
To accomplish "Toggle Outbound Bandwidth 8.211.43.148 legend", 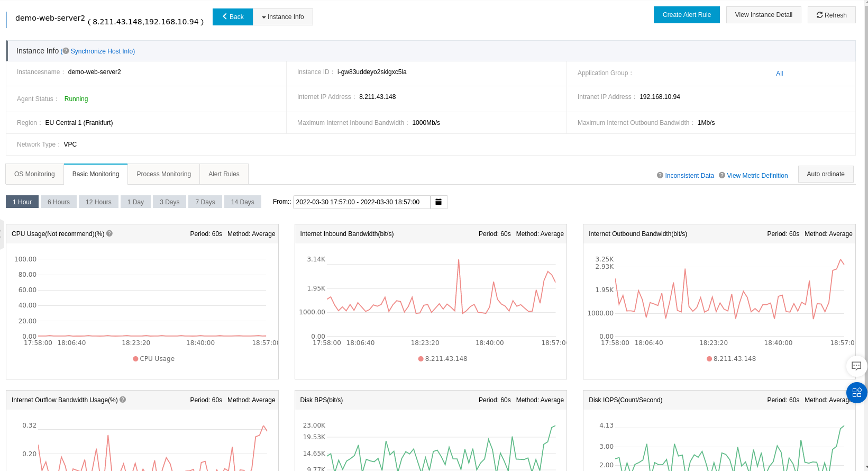I will tap(732, 359).
